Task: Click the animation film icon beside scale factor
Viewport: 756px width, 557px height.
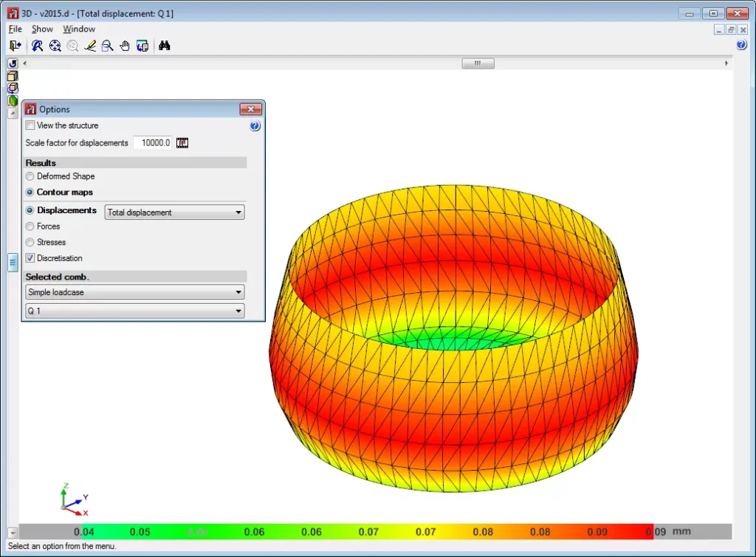Action: [x=182, y=142]
